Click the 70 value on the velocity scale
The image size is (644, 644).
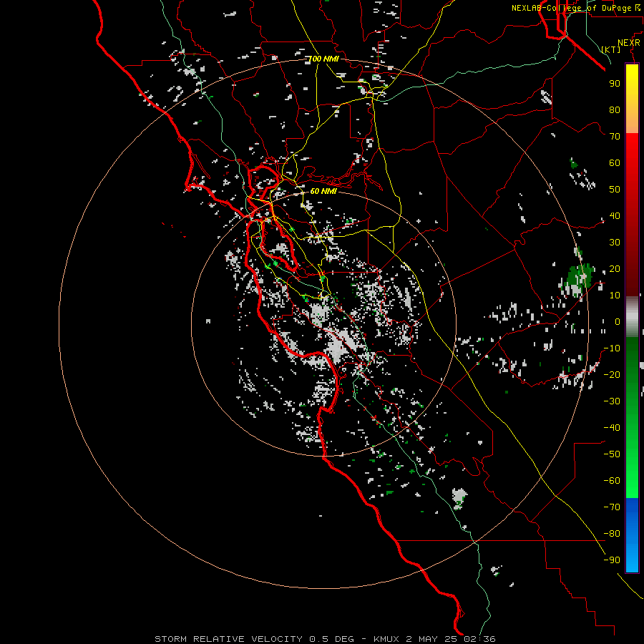[x=615, y=137]
